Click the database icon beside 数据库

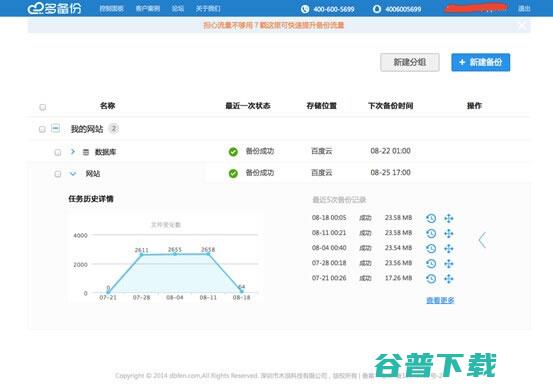click(x=86, y=152)
